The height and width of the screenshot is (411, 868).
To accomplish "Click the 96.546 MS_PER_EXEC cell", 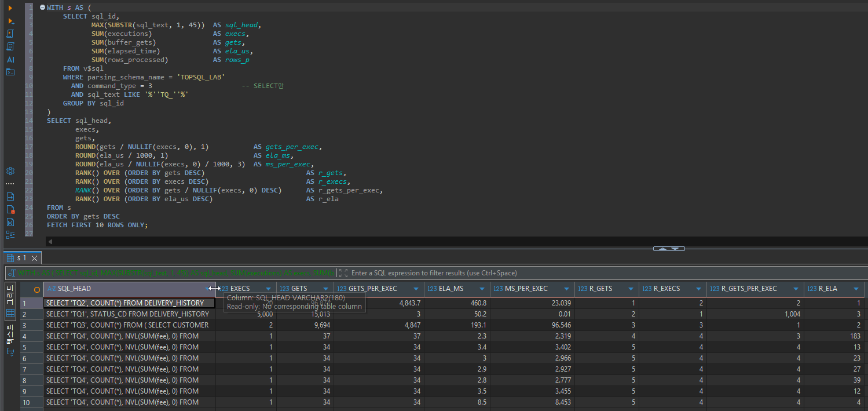I will coord(532,325).
